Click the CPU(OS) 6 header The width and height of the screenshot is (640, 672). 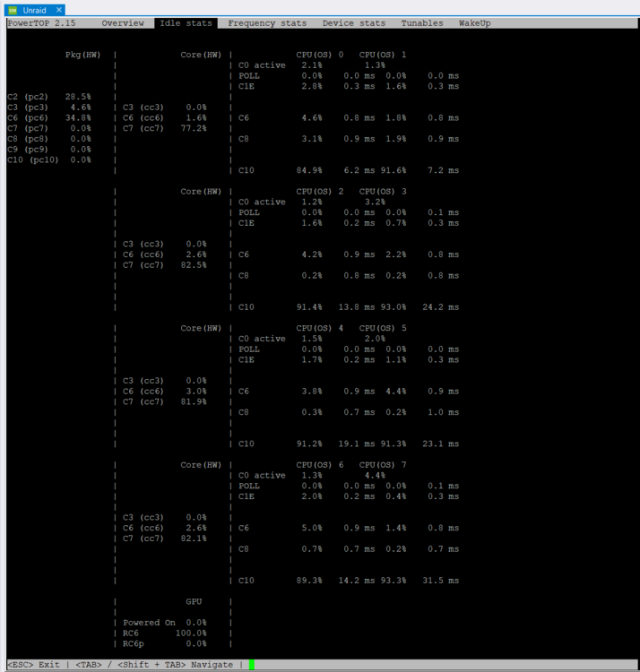tap(320, 465)
